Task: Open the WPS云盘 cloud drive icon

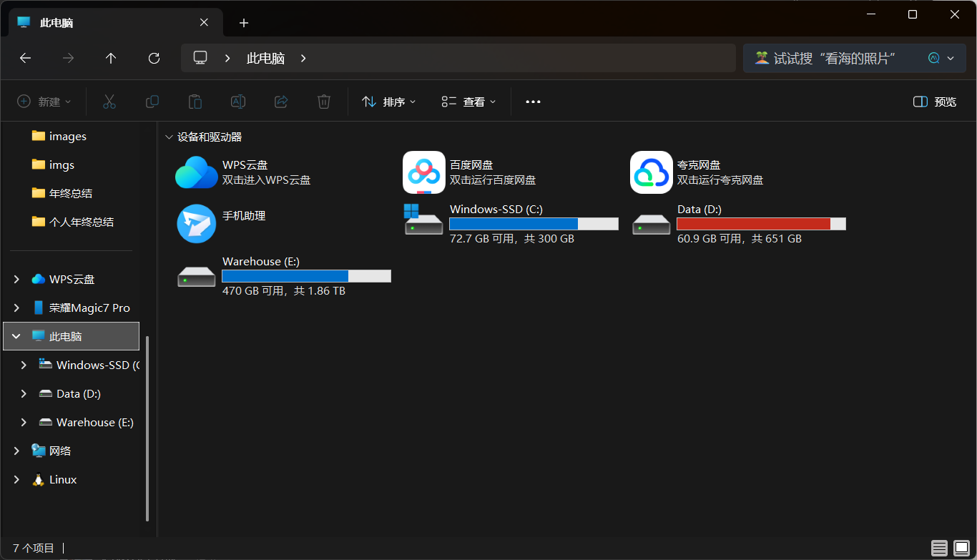Action: pyautogui.click(x=197, y=172)
